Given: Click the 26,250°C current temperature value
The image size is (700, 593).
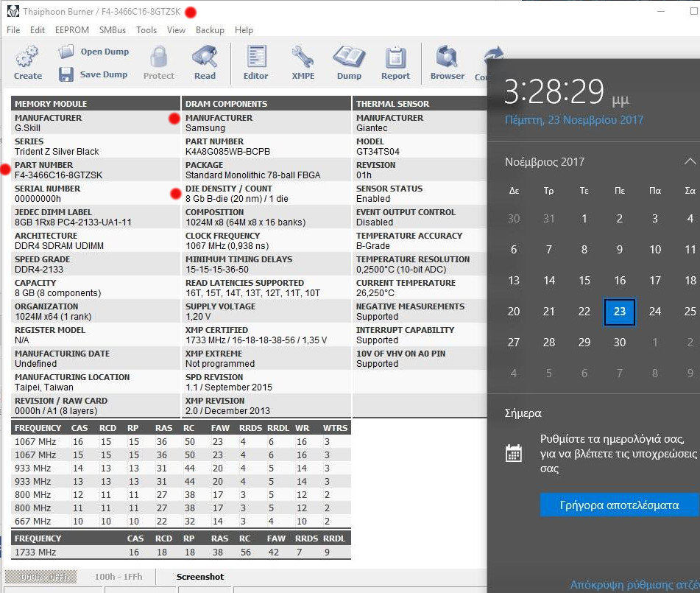Looking at the screenshot, I should (x=375, y=293).
